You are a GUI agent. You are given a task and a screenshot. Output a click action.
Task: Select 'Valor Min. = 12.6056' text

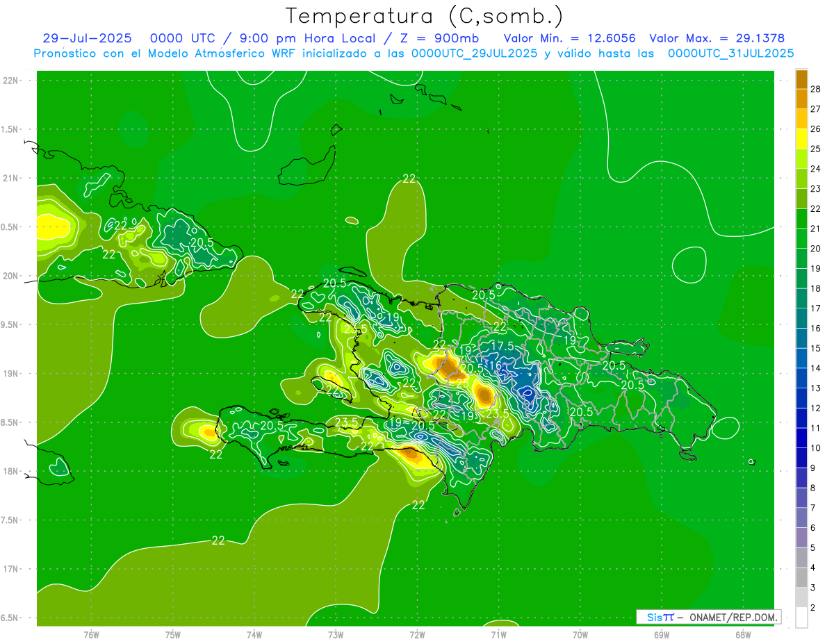coord(569,38)
